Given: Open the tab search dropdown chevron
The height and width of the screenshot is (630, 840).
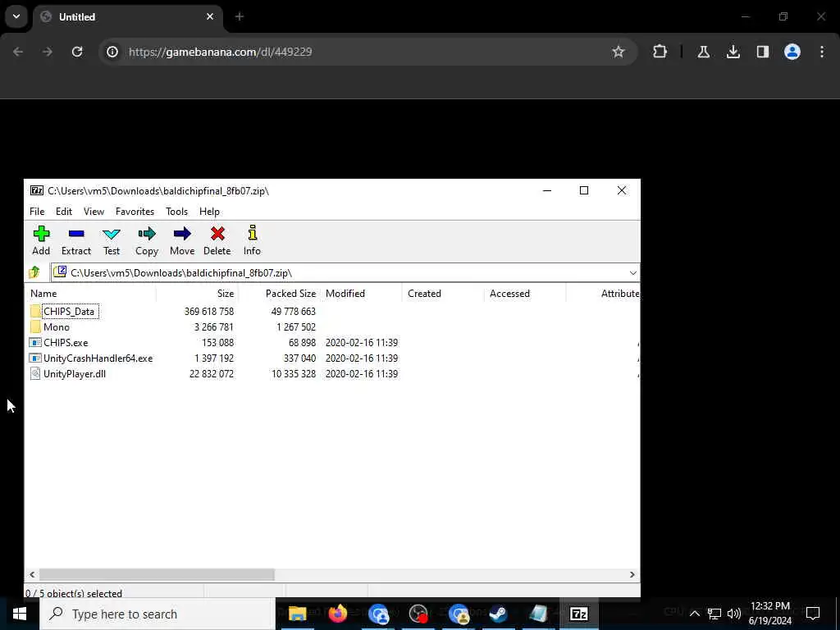Looking at the screenshot, I should (16, 16).
